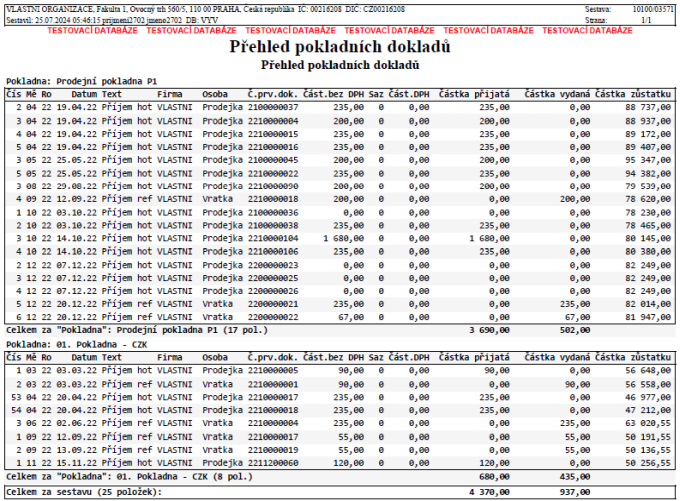This screenshot has height=501, width=680.
Task: Click 'Celkem za "Pokladna": Prodejní pokladna P1 (17 pol.)'
Action: (137, 331)
